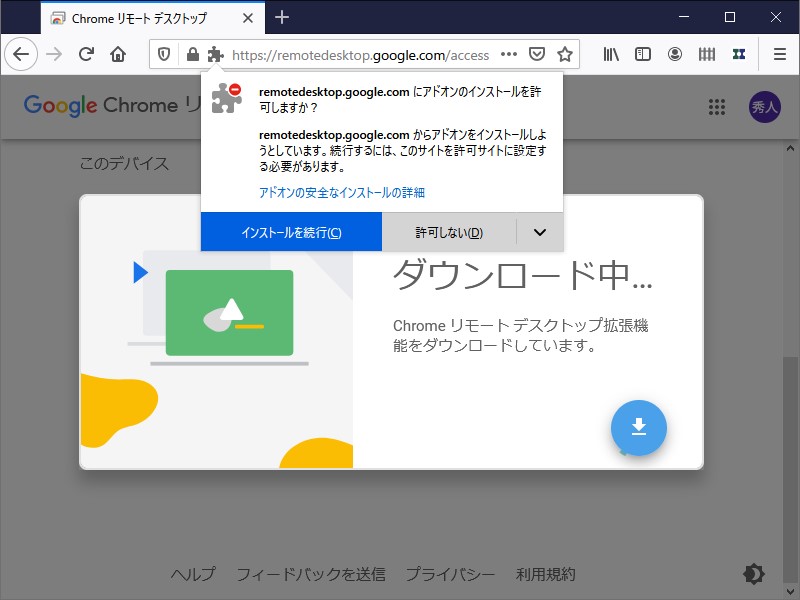Click the puzzle-piece add-on indicator in the address bar
This screenshot has height=600, width=800.
click(216, 54)
